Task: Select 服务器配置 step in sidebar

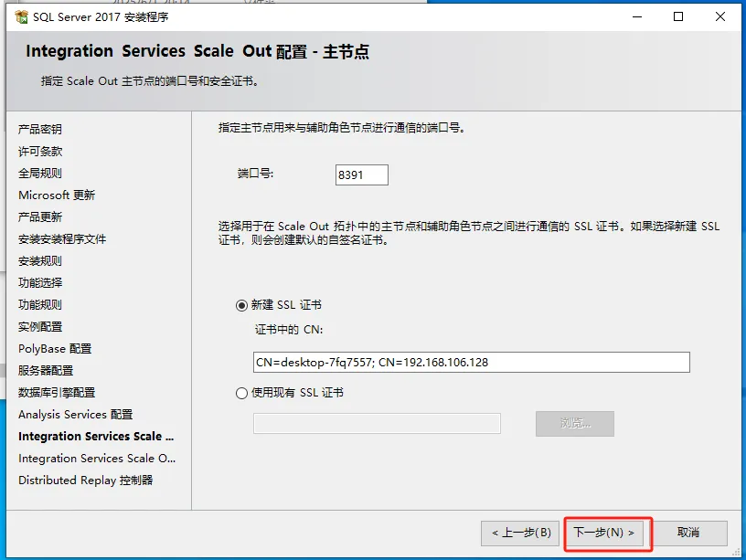Action: (46, 370)
